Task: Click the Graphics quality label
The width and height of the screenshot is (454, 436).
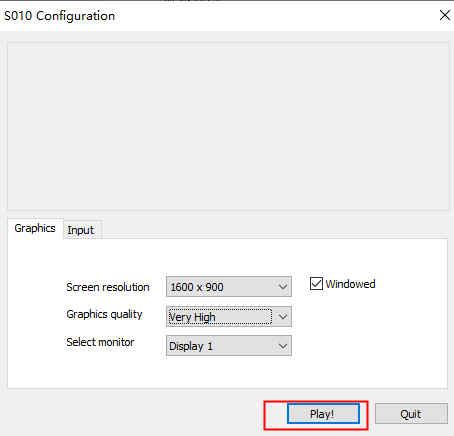Action: pos(104,314)
